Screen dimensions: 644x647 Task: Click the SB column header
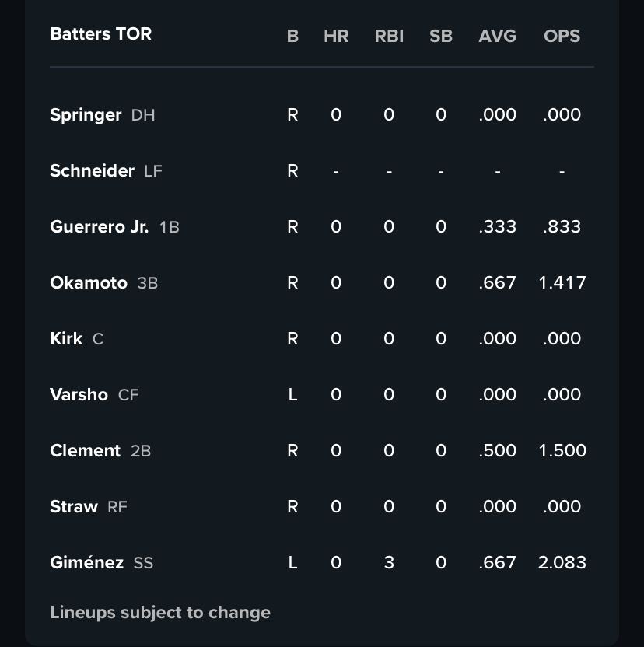(441, 36)
